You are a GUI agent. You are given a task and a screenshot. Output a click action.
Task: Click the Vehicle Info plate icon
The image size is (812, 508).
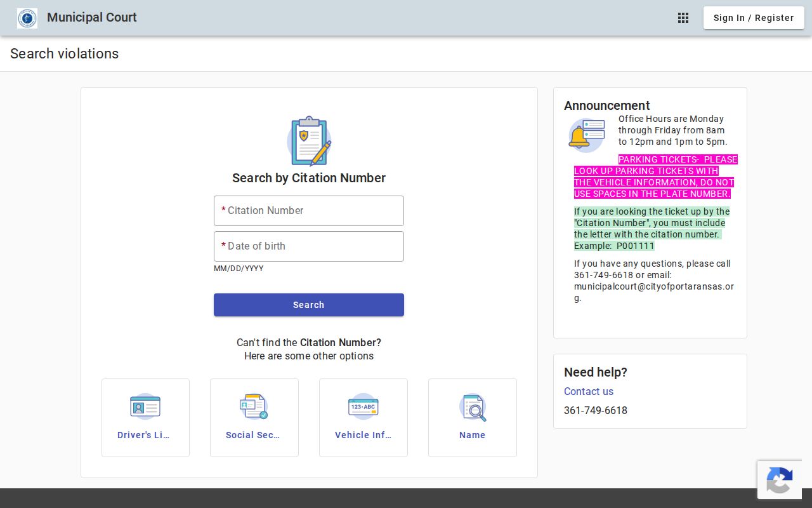coord(363,406)
